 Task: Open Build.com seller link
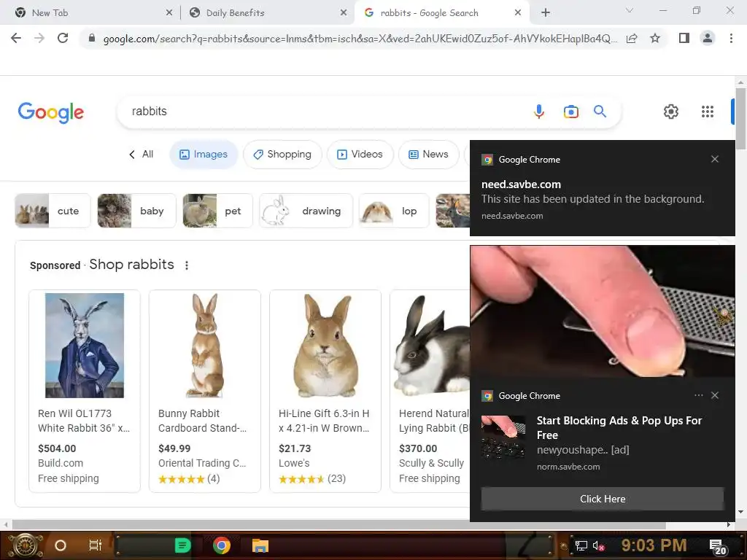[61, 463]
